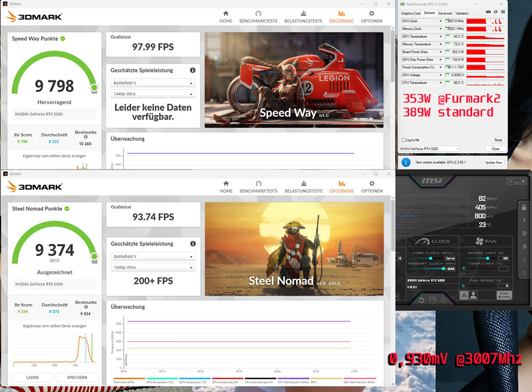Open BENCHMARKTESTS in the Steel Nomad 3DMark window

pyautogui.click(x=259, y=187)
